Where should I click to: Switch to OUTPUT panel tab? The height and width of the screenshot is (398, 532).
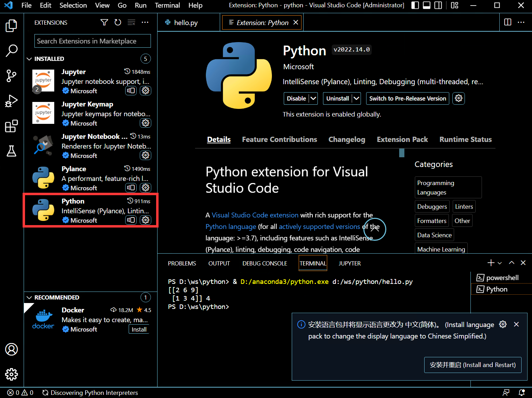click(219, 263)
